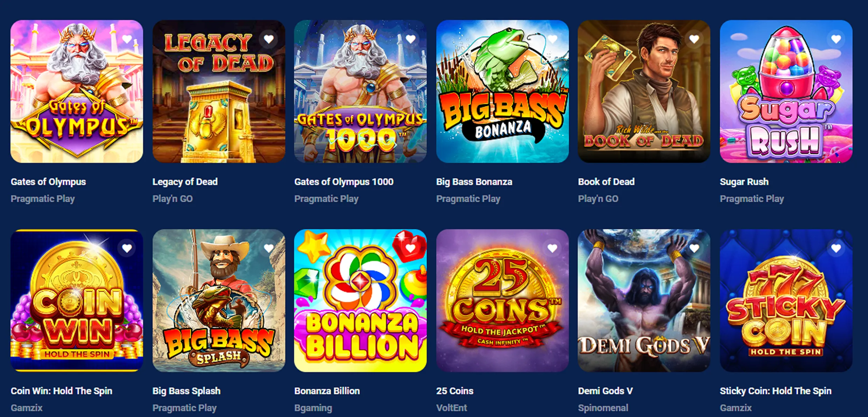Click heart icon on Demi Gods V
The width and height of the screenshot is (868, 417).
(x=694, y=248)
